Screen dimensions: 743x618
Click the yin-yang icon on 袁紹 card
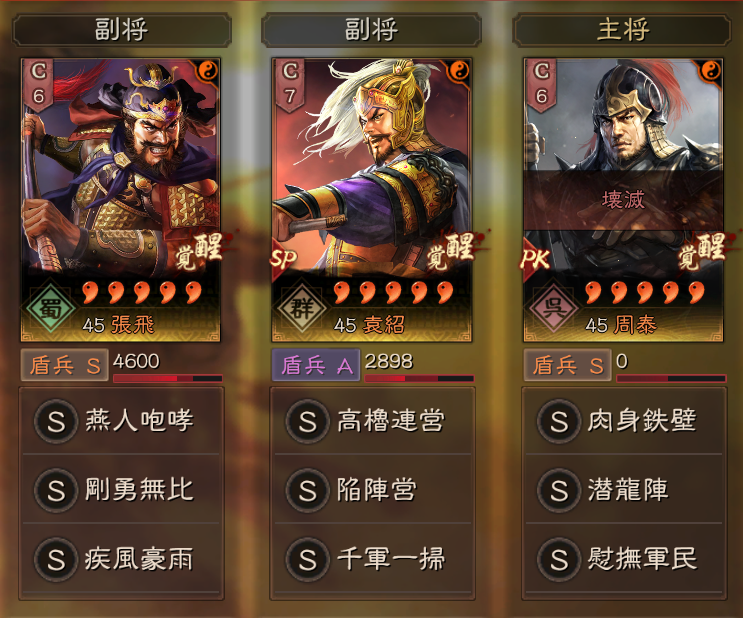click(459, 71)
